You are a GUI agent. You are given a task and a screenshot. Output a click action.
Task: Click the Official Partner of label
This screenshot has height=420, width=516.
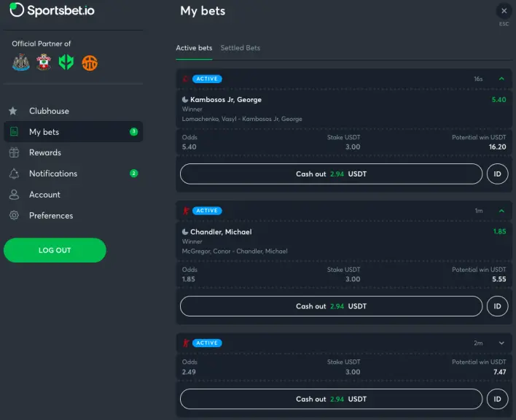(41, 44)
